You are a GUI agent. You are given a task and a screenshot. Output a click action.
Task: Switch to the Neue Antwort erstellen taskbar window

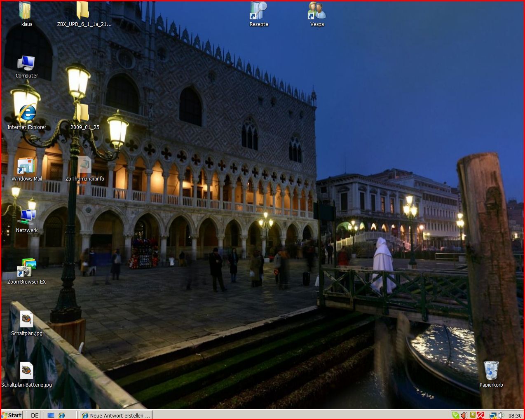(116, 415)
